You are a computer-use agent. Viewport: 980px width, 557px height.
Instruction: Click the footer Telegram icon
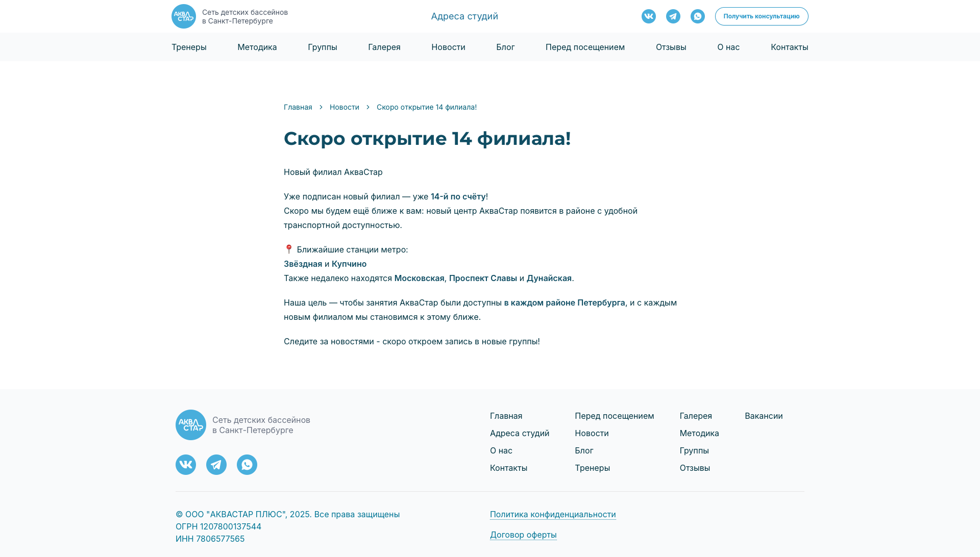[x=216, y=465]
